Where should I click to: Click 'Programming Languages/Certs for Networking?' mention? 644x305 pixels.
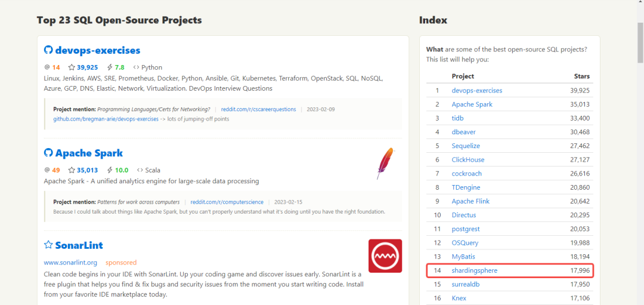tap(154, 109)
